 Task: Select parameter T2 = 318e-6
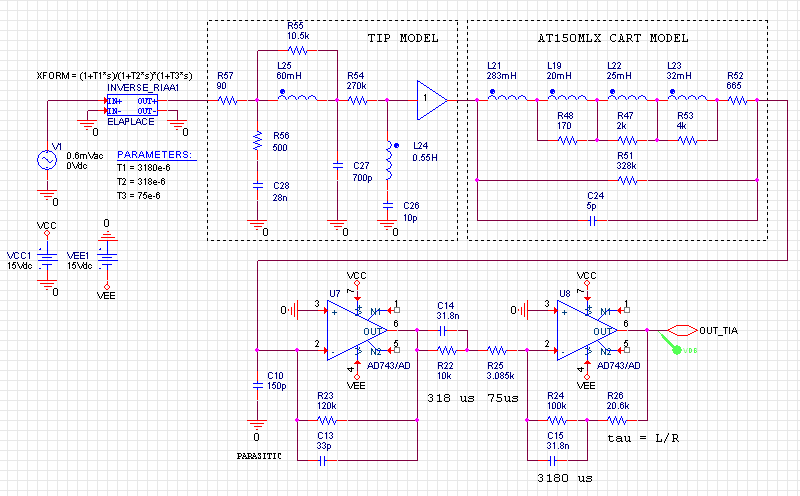(141, 182)
